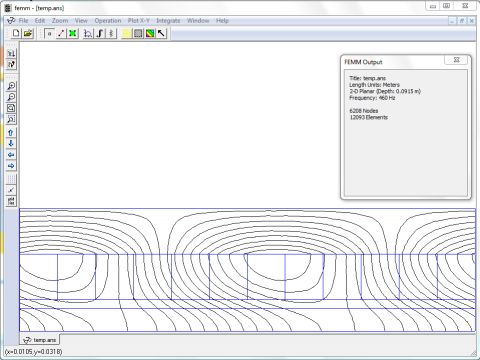480x360 pixels.
Task: Click the zoom to extents icon
Action: pyautogui.click(x=11, y=108)
